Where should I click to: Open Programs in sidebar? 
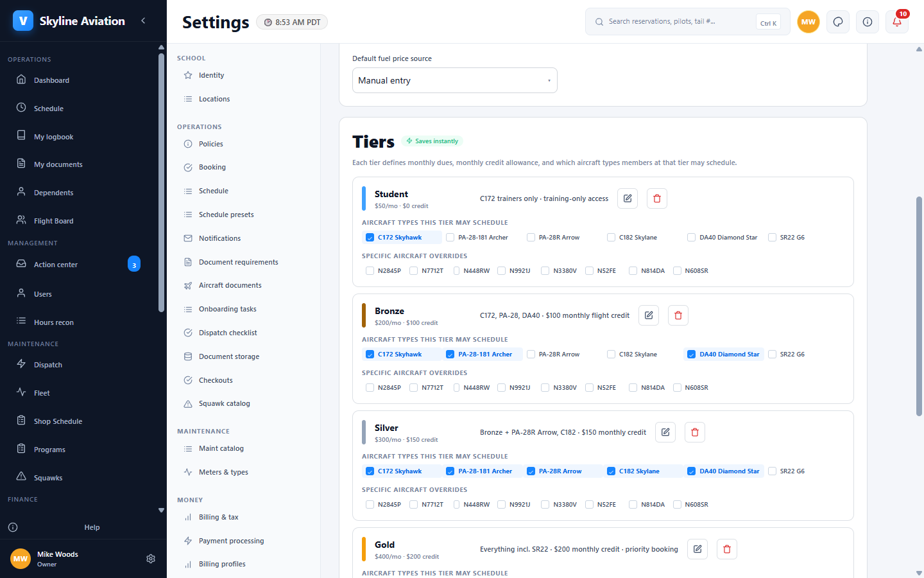tap(79, 450)
